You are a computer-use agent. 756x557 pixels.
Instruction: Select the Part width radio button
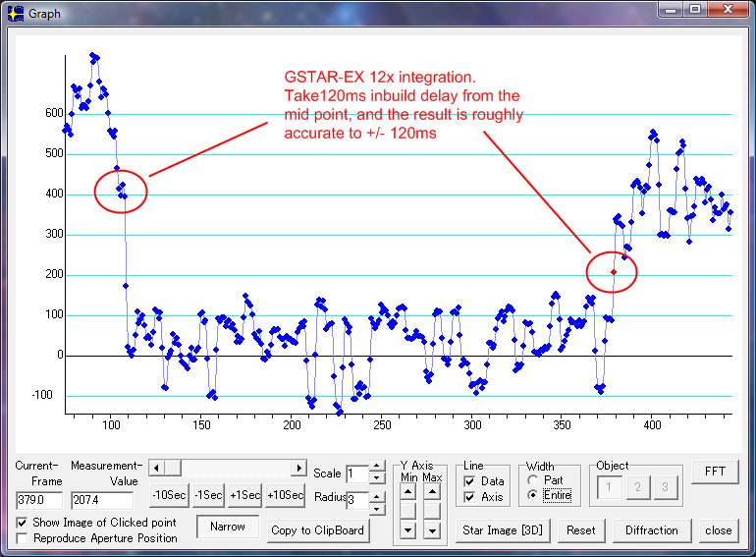pyautogui.click(x=533, y=480)
